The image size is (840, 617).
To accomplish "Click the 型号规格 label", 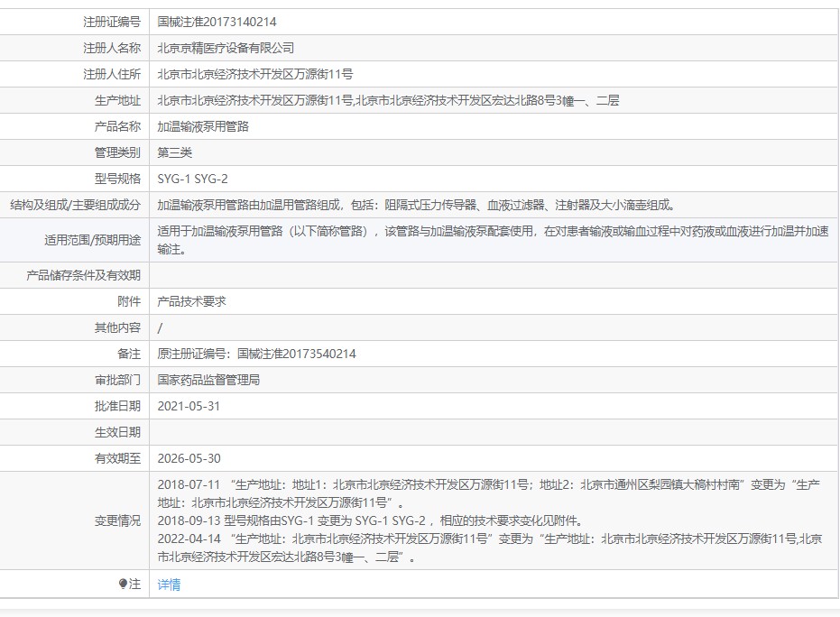I will 118,179.
